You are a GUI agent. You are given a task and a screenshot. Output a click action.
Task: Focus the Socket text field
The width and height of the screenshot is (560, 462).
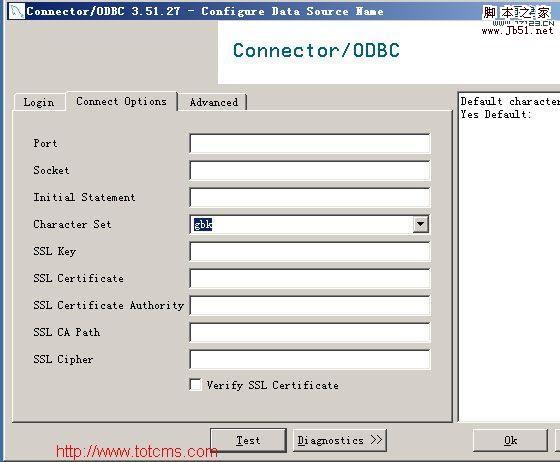[310, 171]
